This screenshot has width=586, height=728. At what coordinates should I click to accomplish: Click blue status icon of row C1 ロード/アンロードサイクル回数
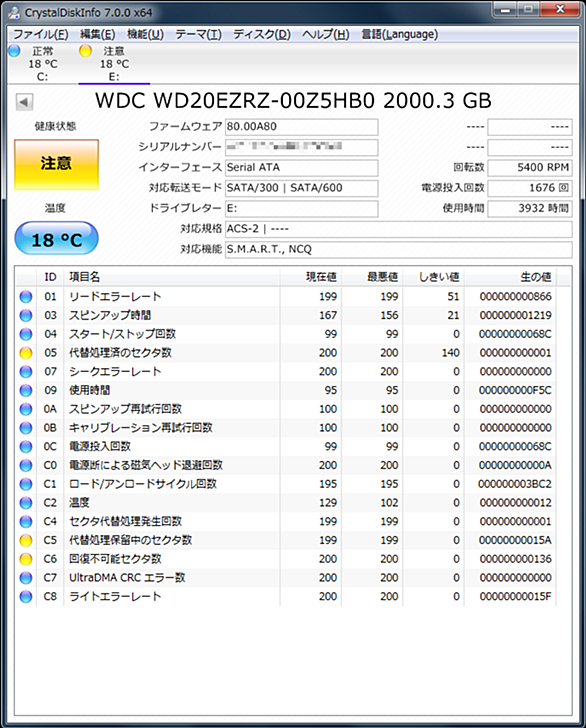tap(26, 484)
